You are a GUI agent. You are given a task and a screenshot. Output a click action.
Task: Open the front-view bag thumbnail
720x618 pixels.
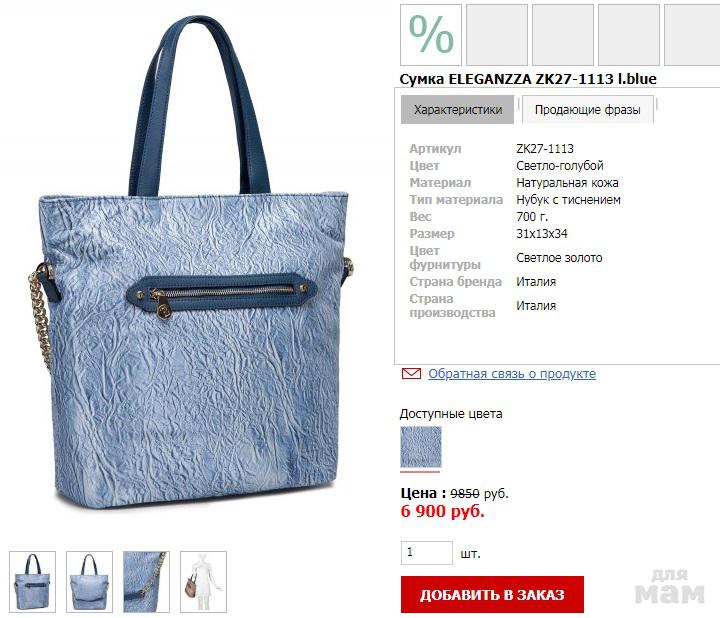pyautogui.click(x=33, y=582)
